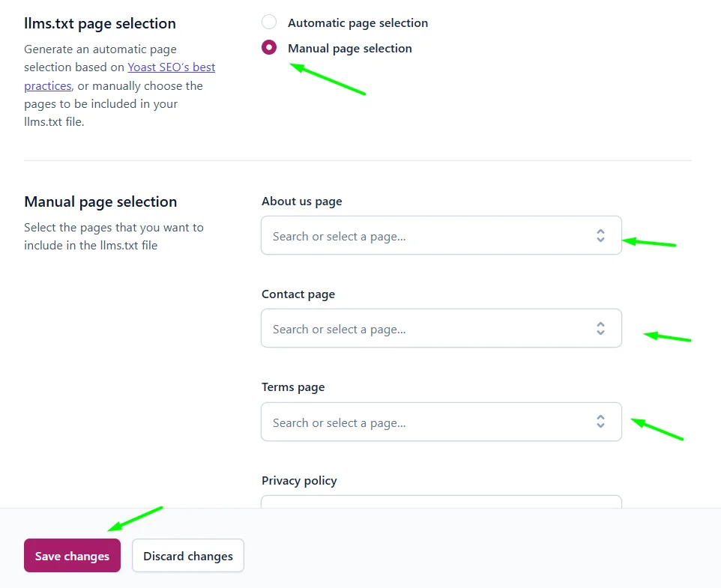Click the Contact page dropdown chevron icon
The height and width of the screenshot is (588, 721).
[x=600, y=327]
